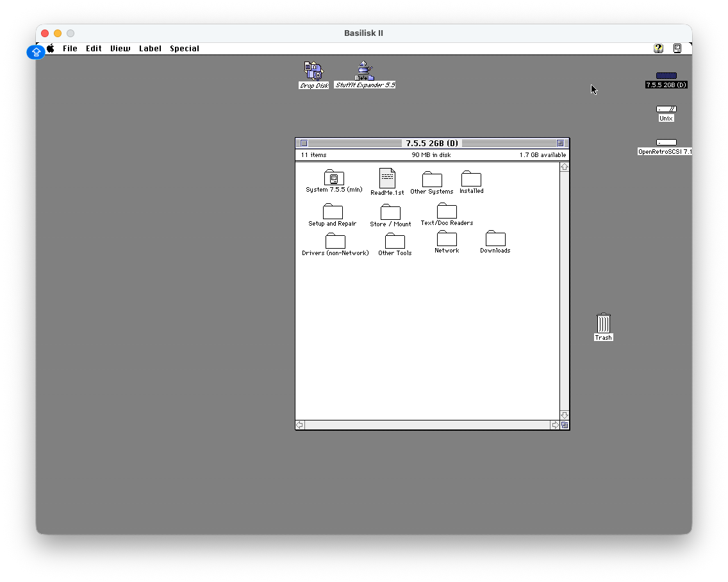Click the '1.7 GB available' text
The width and height of the screenshot is (728, 582).
click(x=543, y=155)
